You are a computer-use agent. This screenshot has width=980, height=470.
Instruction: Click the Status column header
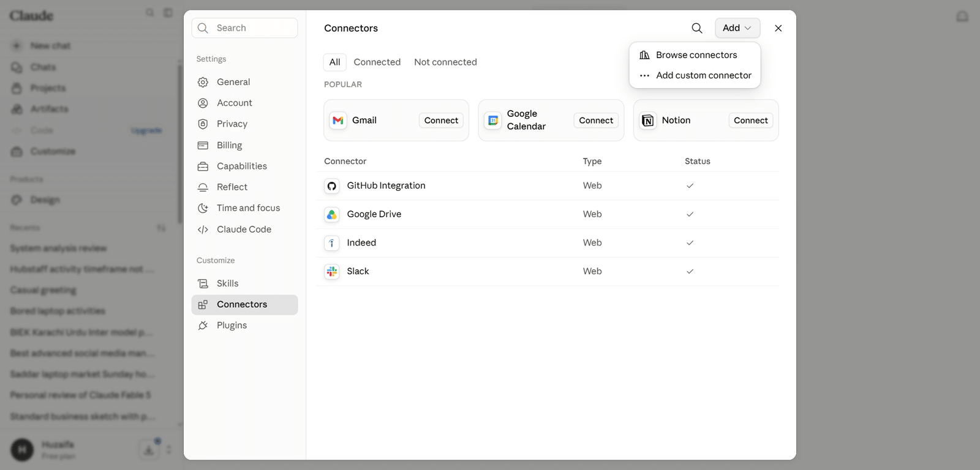pos(698,161)
